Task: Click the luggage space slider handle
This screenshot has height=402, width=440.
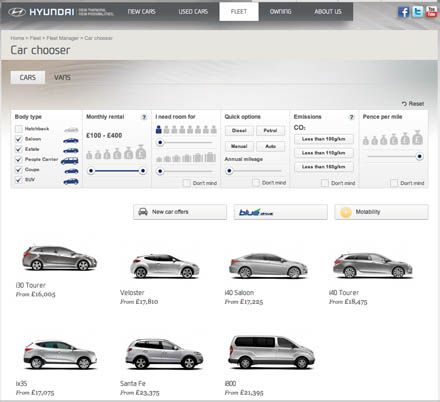Action: click(160, 171)
